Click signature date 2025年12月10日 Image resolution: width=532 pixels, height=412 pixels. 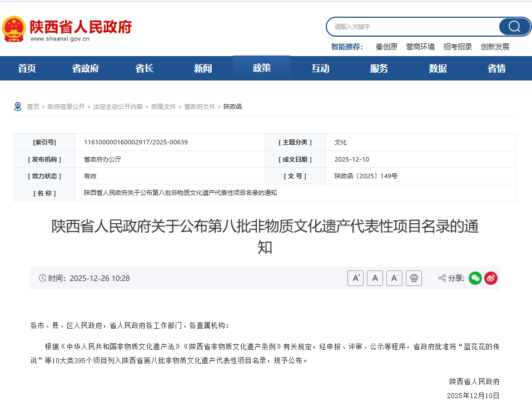(x=473, y=395)
